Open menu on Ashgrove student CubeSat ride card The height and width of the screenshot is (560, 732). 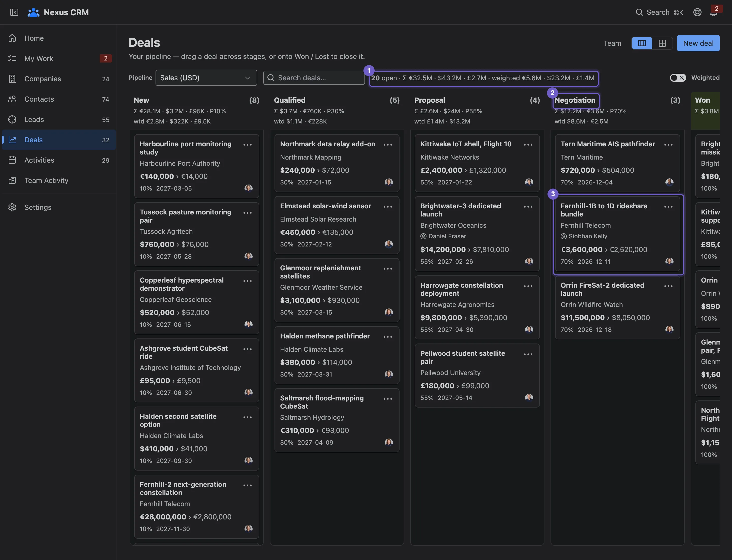tap(248, 349)
